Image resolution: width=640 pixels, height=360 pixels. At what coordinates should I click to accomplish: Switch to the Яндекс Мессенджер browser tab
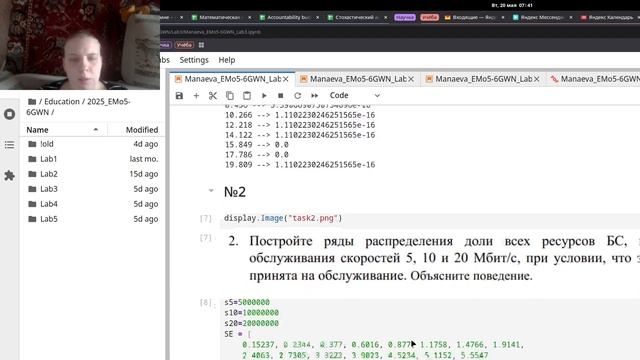542,17
